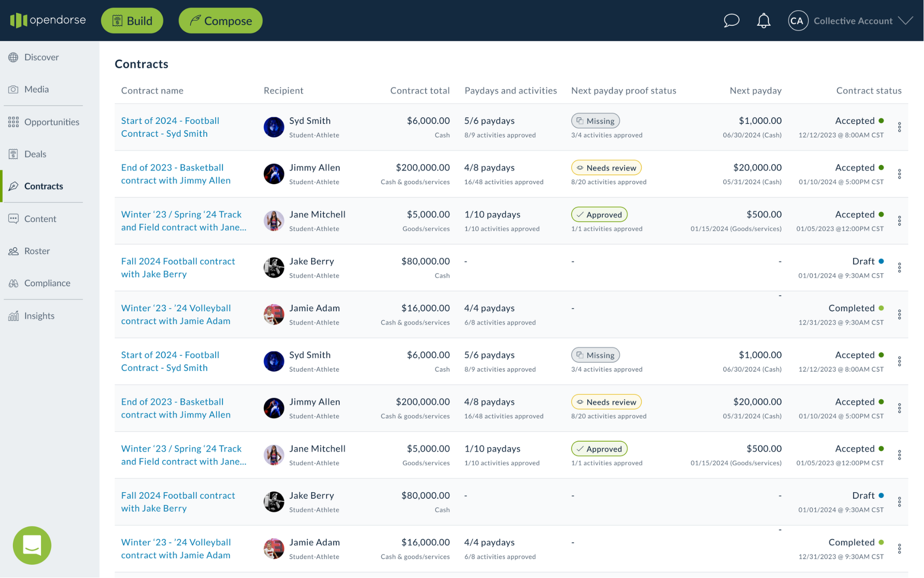Click the Contract status column header

coord(868,90)
